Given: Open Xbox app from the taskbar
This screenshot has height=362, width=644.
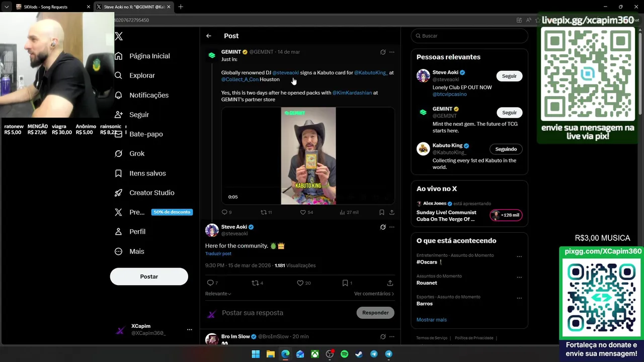Looking at the screenshot, I should (314, 354).
